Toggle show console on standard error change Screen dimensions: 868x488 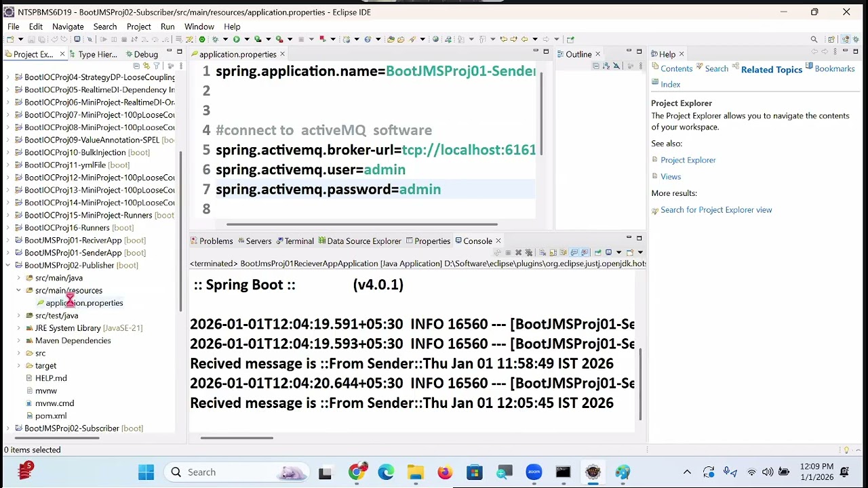coord(585,252)
